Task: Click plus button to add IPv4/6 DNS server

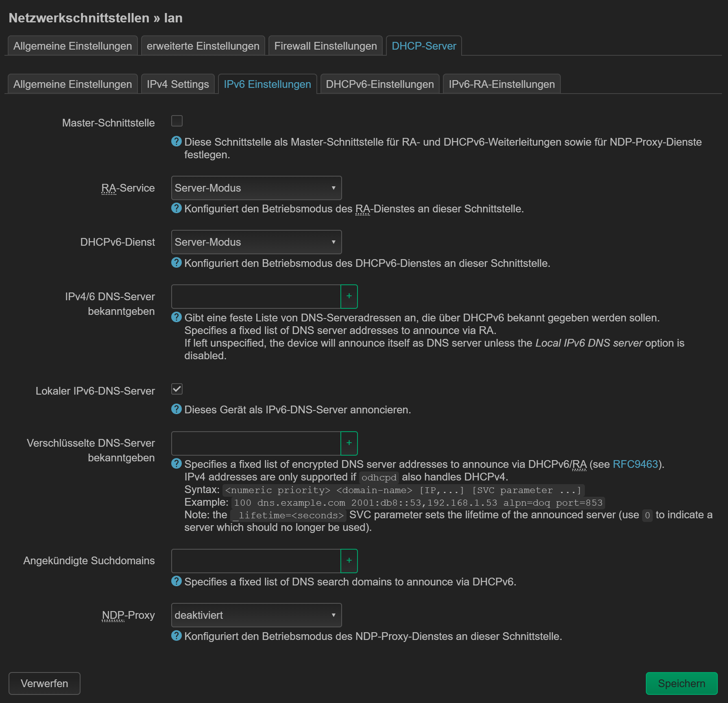Action: (x=349, y=297)
